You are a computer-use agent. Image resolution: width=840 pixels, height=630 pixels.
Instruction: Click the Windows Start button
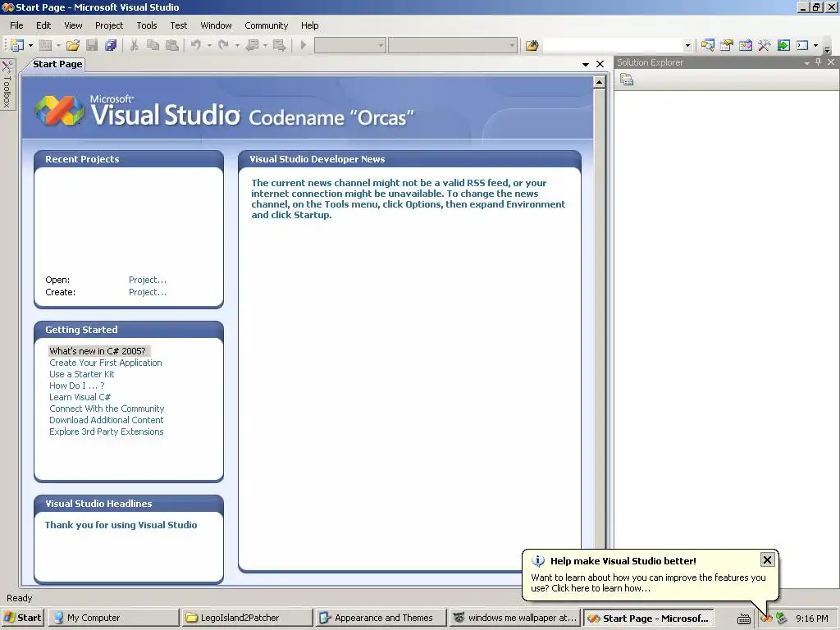pyautogui.click(x=22, y=618)
